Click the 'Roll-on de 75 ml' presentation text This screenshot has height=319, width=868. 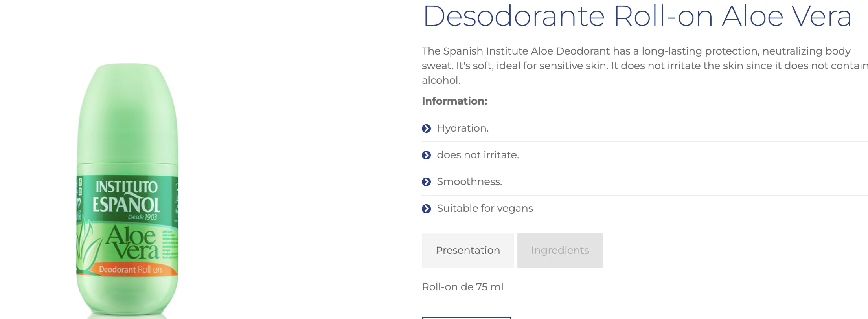(462, 287)
